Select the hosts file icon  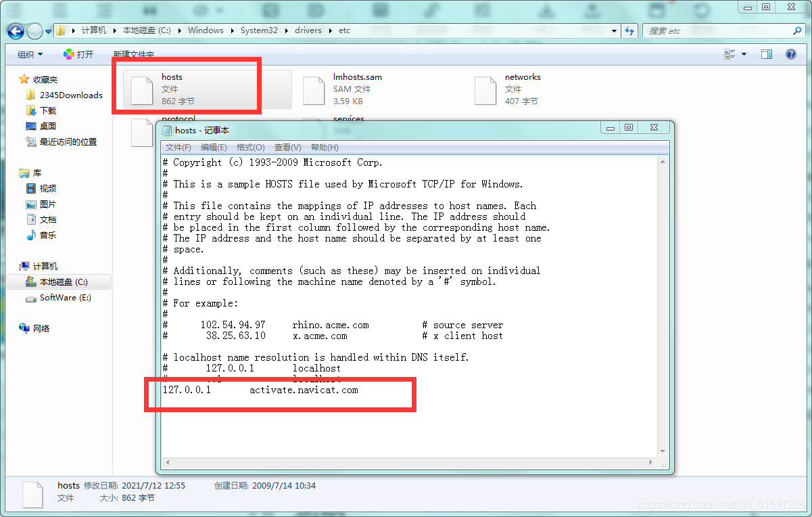pos(142,90)
